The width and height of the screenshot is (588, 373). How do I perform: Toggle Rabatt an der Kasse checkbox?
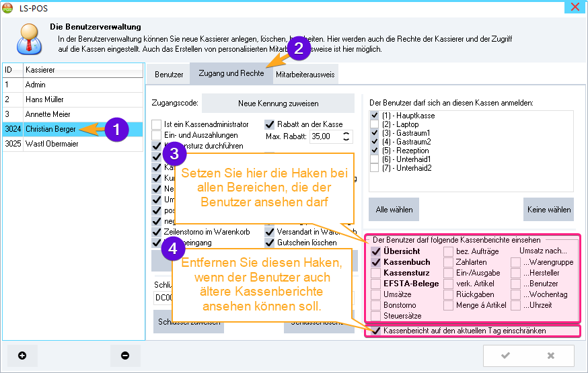pyautogui.click(x=269, y=124)
